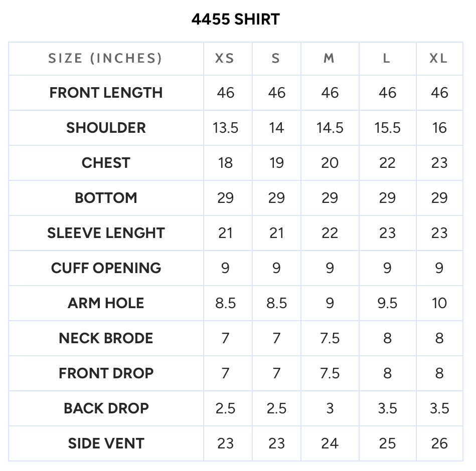The width and height of the screenshot is (476, 471).
Task: Click the FRONT LENGTH row label
Action: (106, 93)
